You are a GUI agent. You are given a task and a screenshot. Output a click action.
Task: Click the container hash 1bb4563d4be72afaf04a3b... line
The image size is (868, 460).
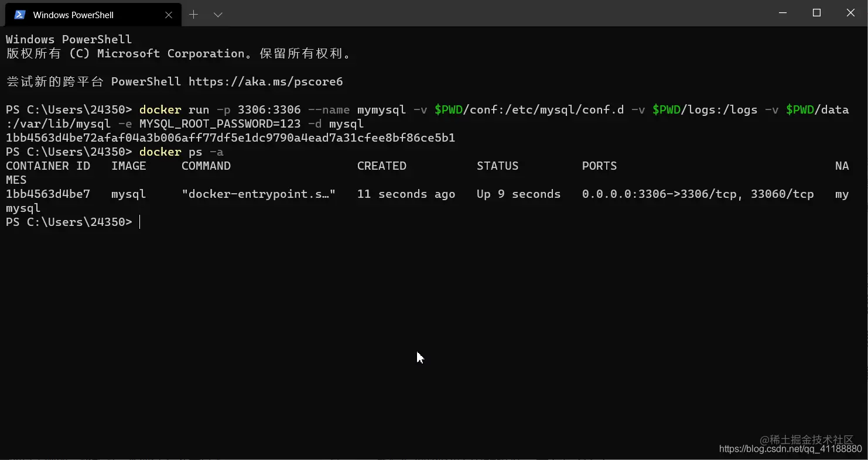tap(230, 138)
